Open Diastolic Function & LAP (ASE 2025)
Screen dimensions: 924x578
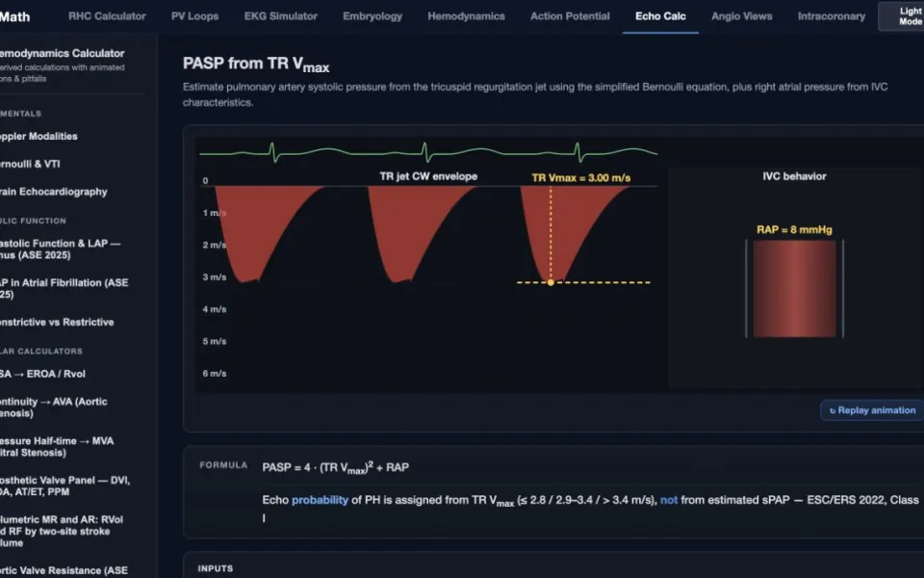pos(60,249)
